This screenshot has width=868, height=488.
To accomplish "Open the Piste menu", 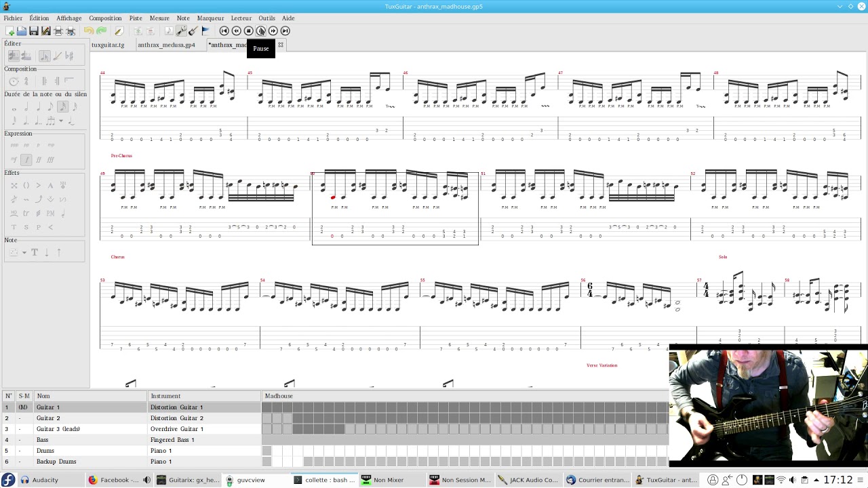I will click(x=136, y=18).
